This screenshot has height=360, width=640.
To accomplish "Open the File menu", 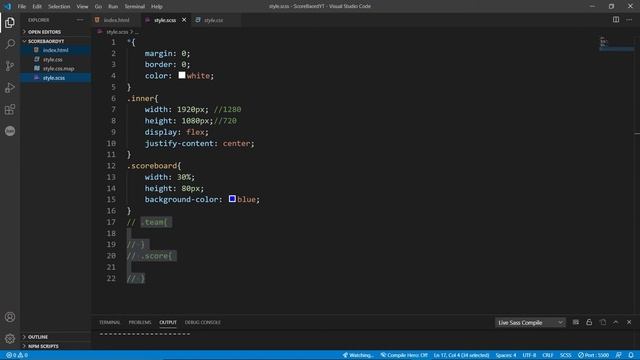I will pyautogui.click(x=22, y=6).
